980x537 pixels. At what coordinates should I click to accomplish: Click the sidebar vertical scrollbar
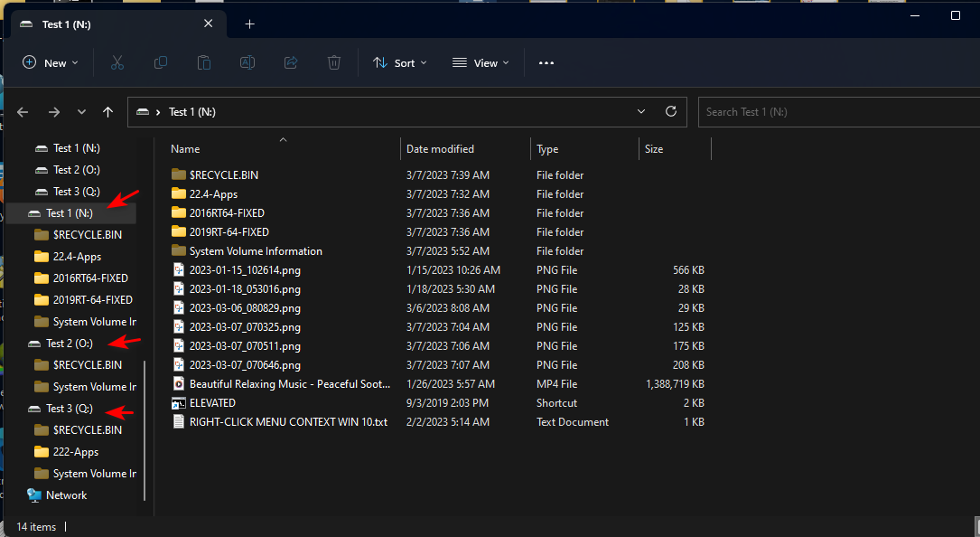click(145, 430)
